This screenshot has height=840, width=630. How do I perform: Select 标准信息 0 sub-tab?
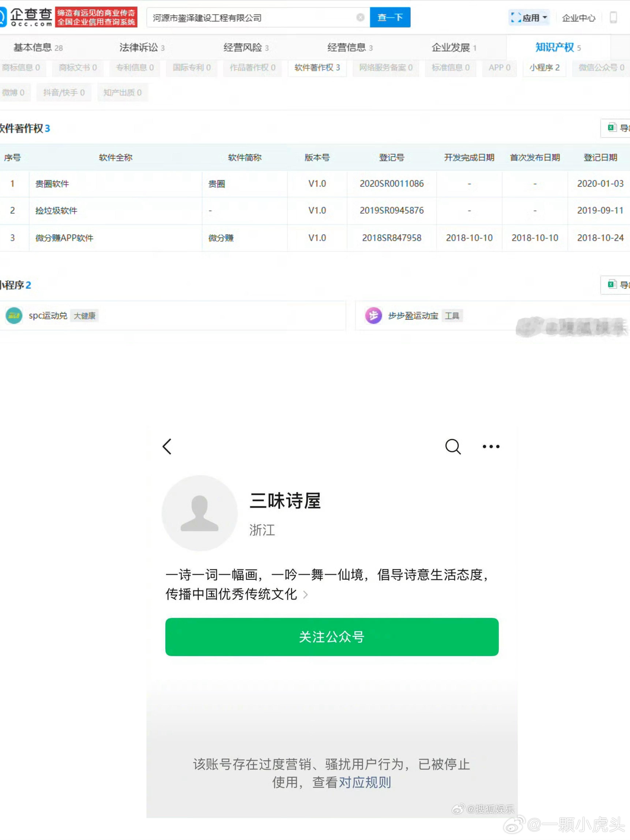pyautogui.click(x=450, y=68)
